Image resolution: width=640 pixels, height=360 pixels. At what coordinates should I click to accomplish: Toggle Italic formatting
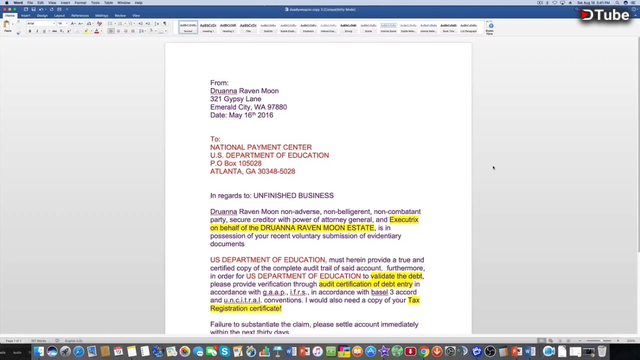[x=37, y=31]
